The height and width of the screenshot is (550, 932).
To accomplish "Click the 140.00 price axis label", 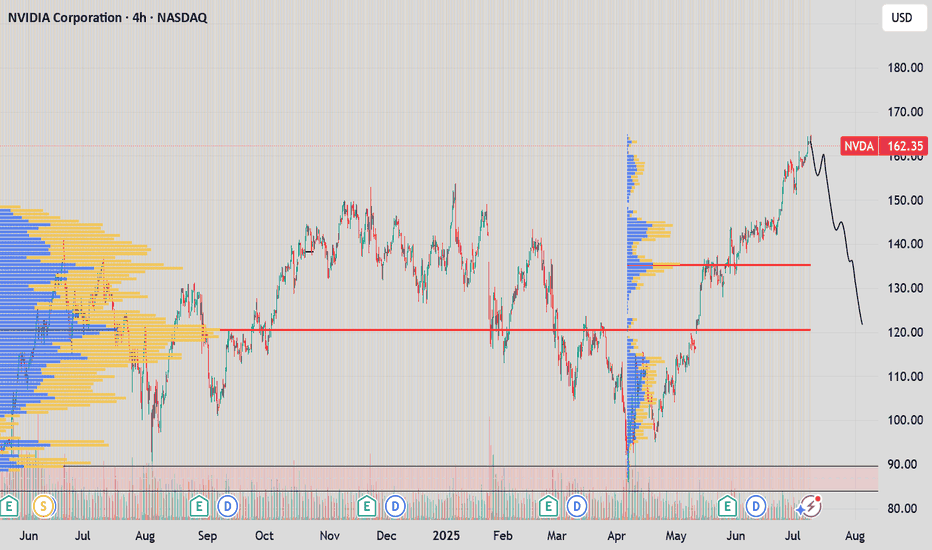I will [x=905, y=244].
